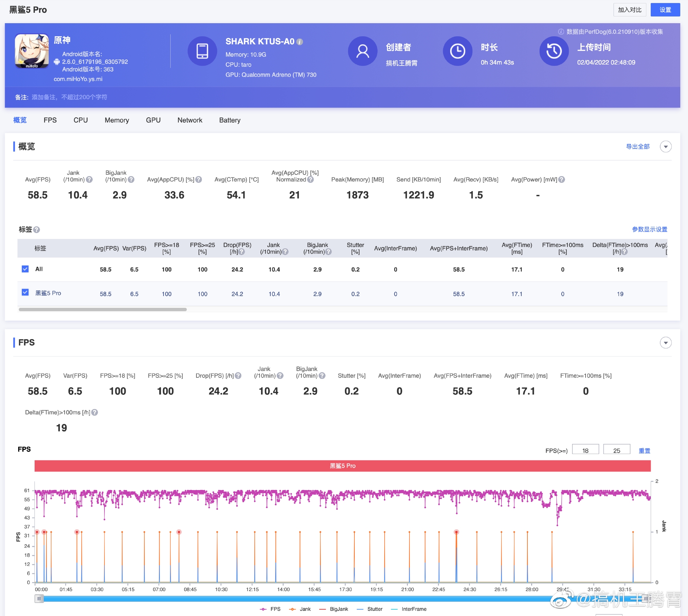
Task: Open the CPU tab
Action: tap(81, 120)
